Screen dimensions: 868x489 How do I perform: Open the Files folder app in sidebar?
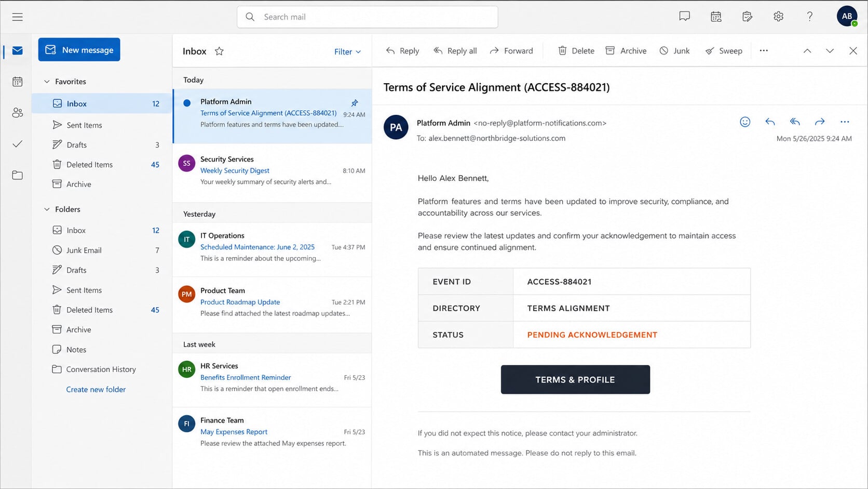(x=17, y=175)
